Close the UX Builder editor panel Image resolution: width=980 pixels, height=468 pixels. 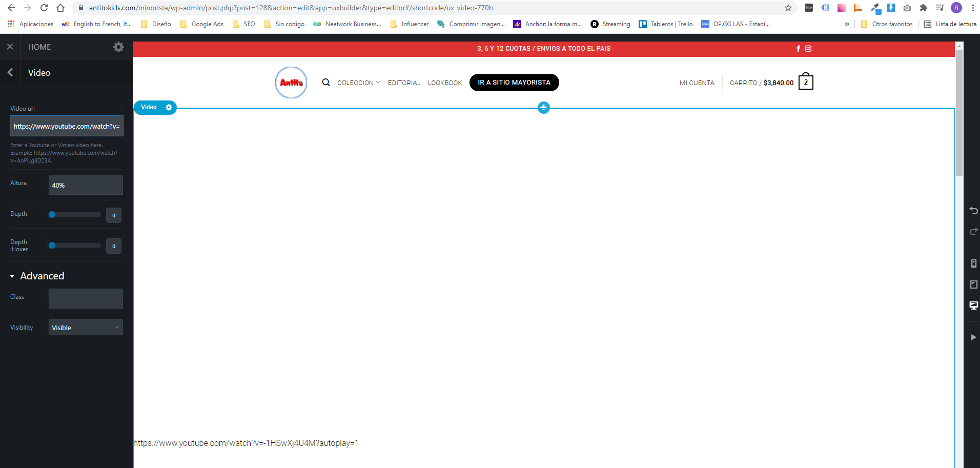point(10,47)
